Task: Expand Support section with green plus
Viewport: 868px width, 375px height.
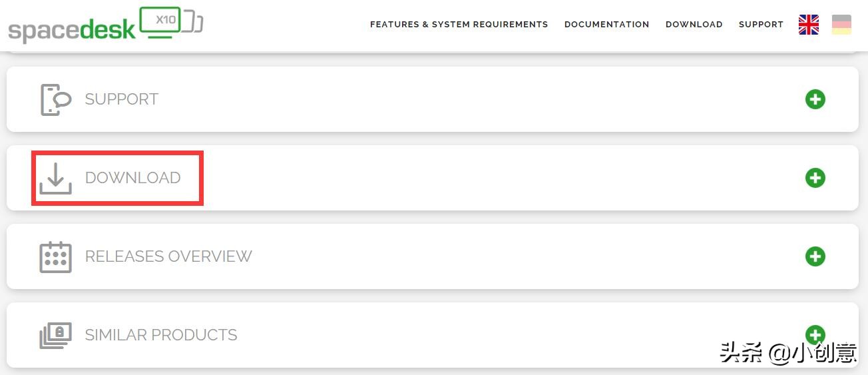Action: 815,99
